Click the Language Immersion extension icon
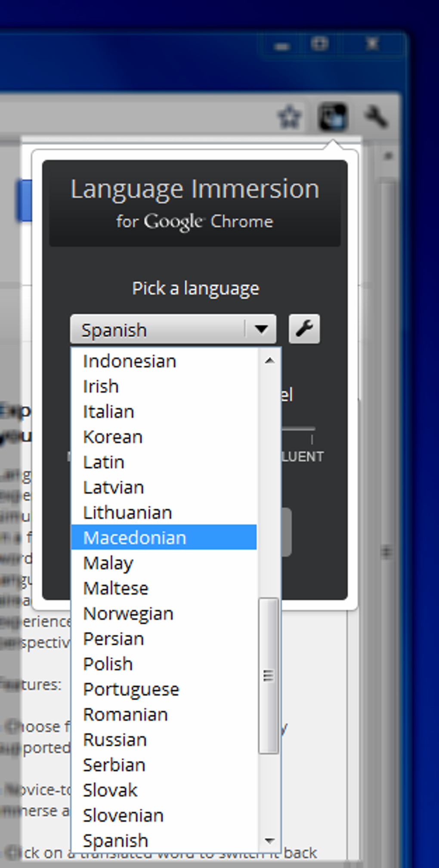Screen dimensions: 439x868 pos(332,116)
